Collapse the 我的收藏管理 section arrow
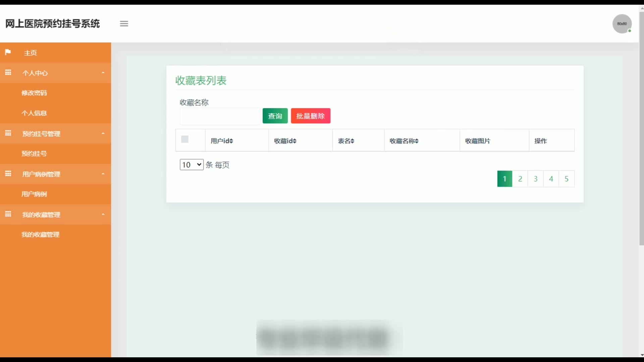The image size is (644, 362). (x=103, y=215)
